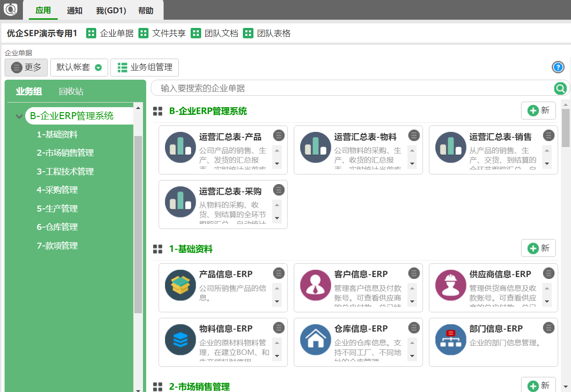
Task: Open 产品信息-ERP box icon
Action: (x=180, y=285)
